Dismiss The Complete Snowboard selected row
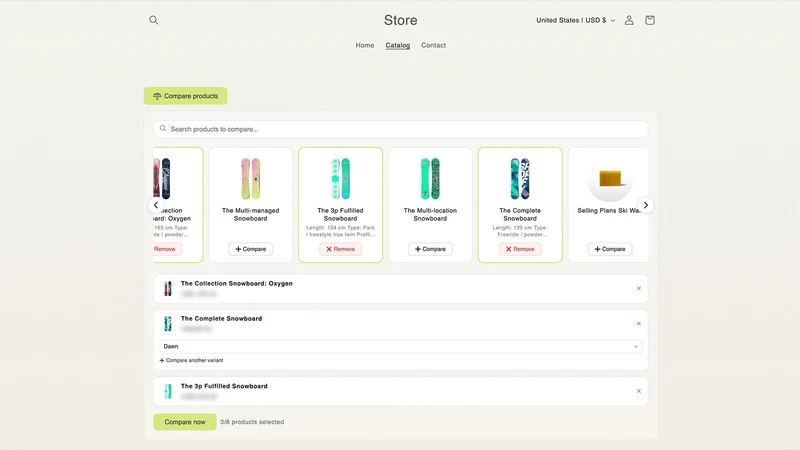The image size is (800, 450). point(639,323)
